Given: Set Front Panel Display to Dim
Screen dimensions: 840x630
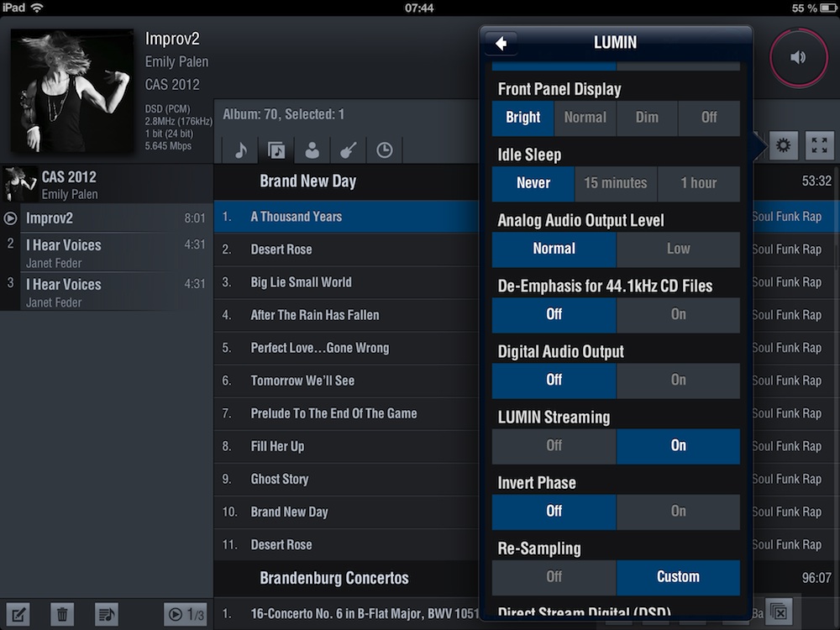Looking at the screenshot, I should click(647, 118).
